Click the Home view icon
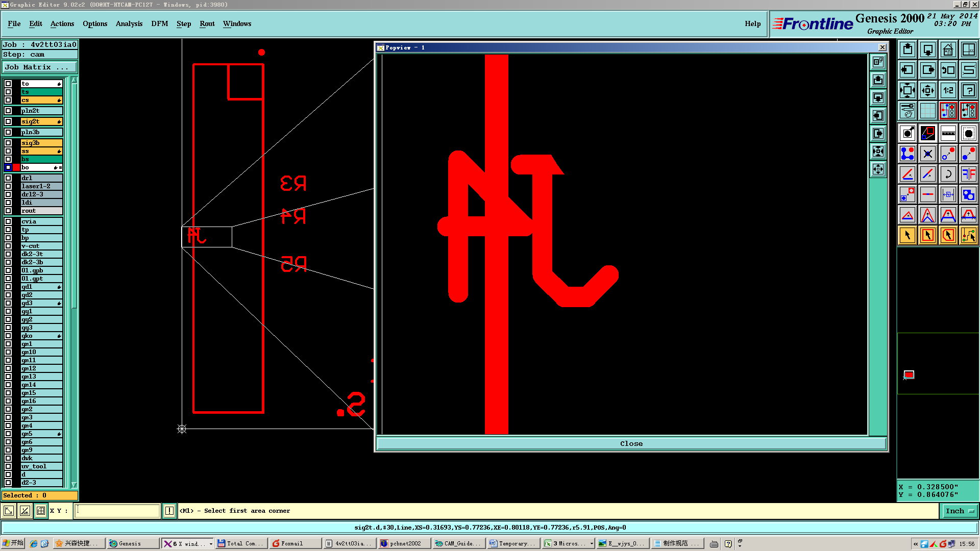The width and height of the screenshot is (980, 551). click(x=948, y=49)
